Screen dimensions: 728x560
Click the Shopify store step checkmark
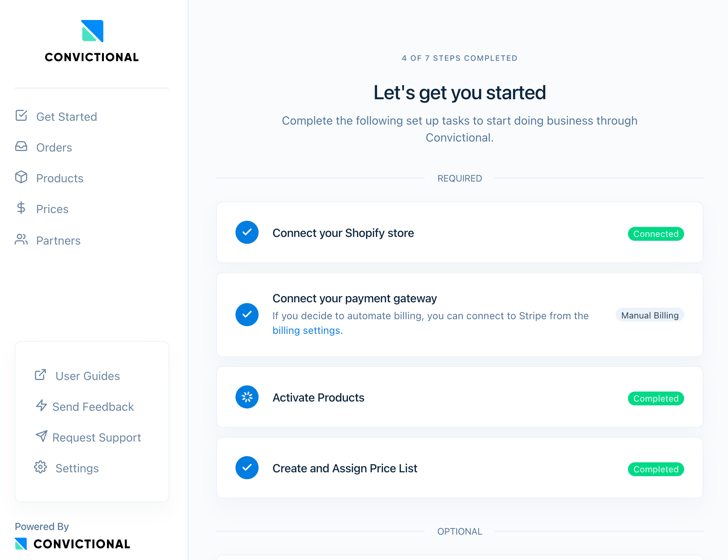coord(247,232)
